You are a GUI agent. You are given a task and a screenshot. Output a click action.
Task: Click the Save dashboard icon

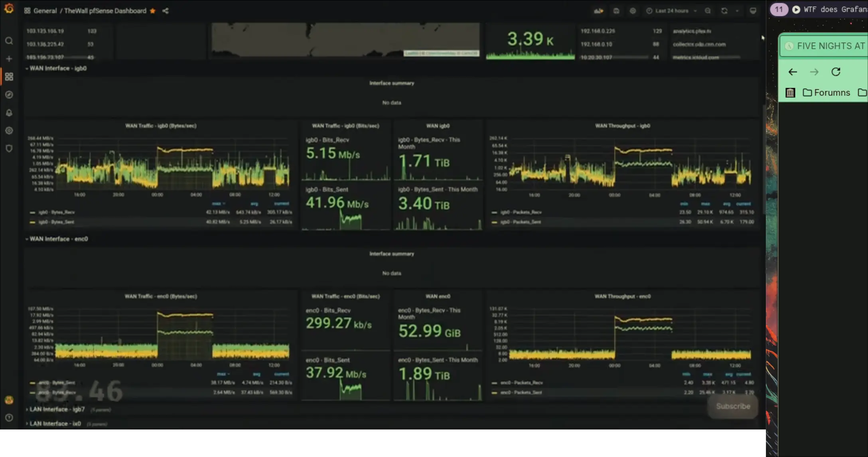coord(616,11)
